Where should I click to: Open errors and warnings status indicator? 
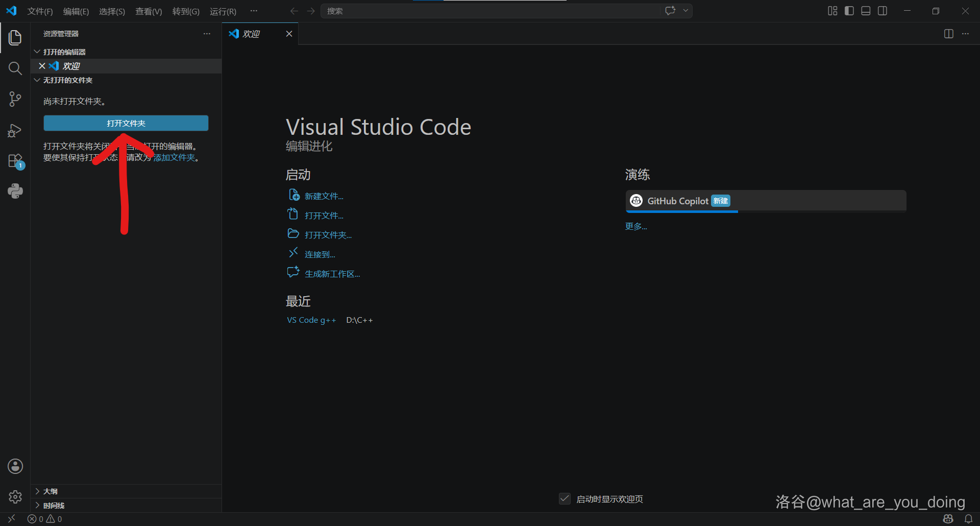coord(45,519)
